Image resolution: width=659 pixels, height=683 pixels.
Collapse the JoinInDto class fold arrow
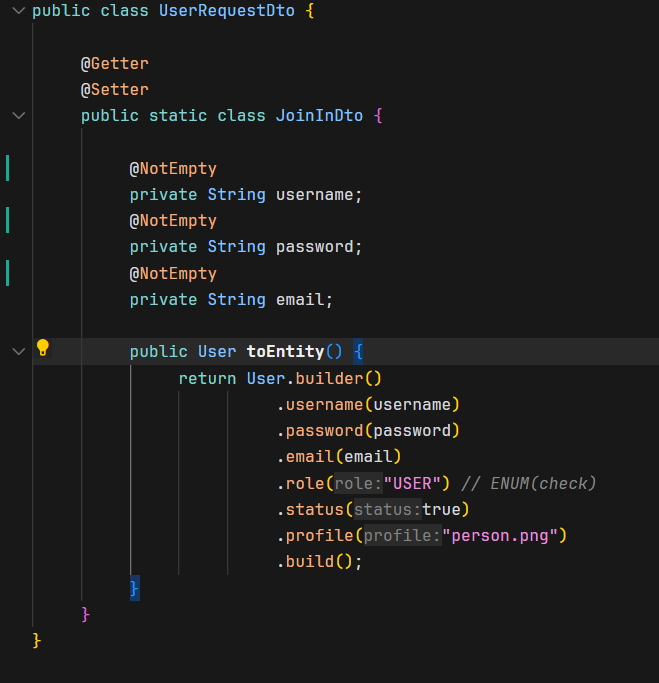19,116
